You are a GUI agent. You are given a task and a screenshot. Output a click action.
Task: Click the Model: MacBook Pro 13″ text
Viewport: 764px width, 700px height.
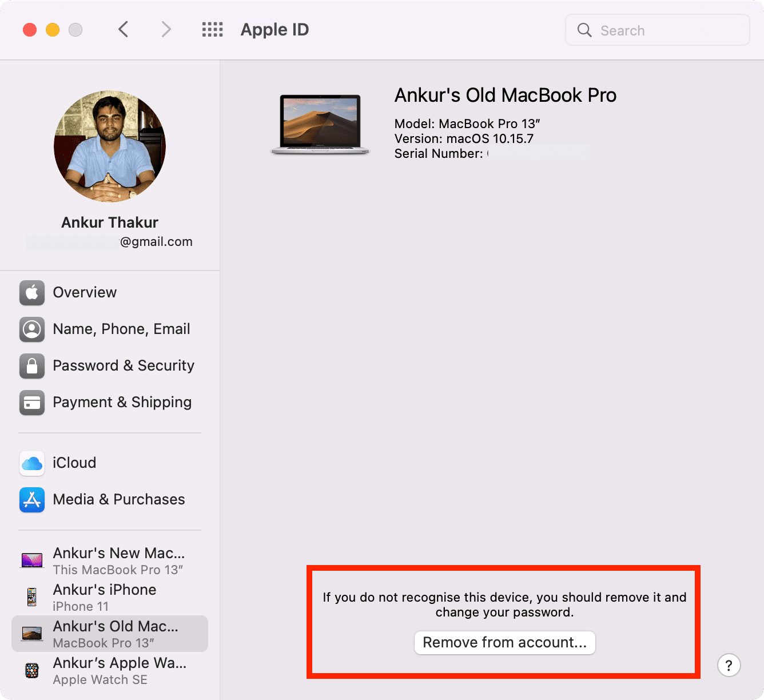467,124
